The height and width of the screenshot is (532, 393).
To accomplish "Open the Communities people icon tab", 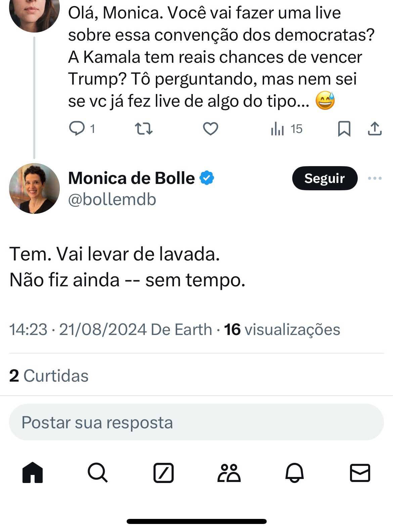I will point(229,473).
